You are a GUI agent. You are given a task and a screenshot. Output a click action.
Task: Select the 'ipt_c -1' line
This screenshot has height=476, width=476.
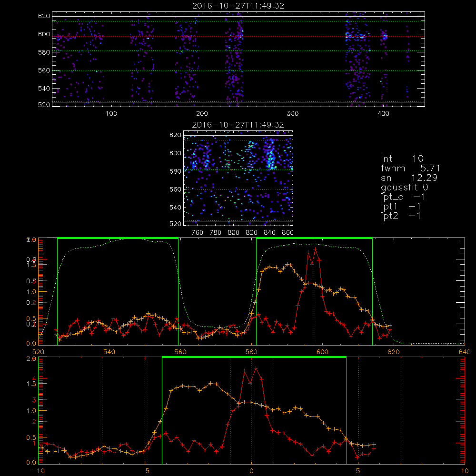[x=403, y=197]
